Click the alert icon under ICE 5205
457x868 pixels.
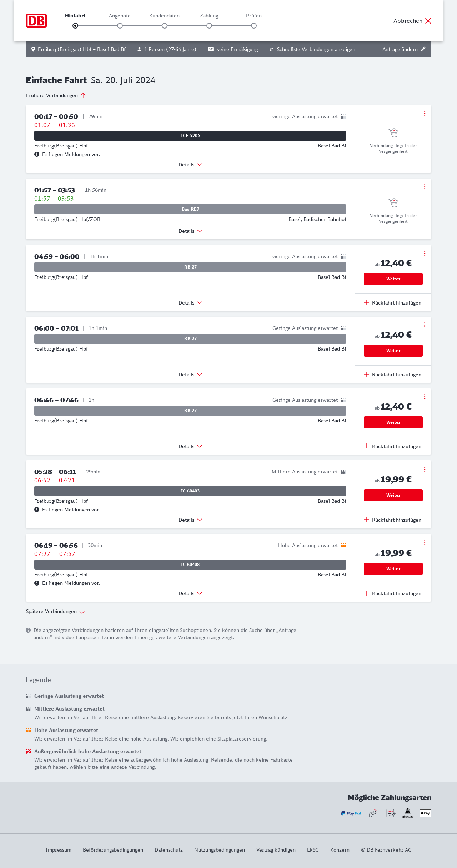click(37, 154)
